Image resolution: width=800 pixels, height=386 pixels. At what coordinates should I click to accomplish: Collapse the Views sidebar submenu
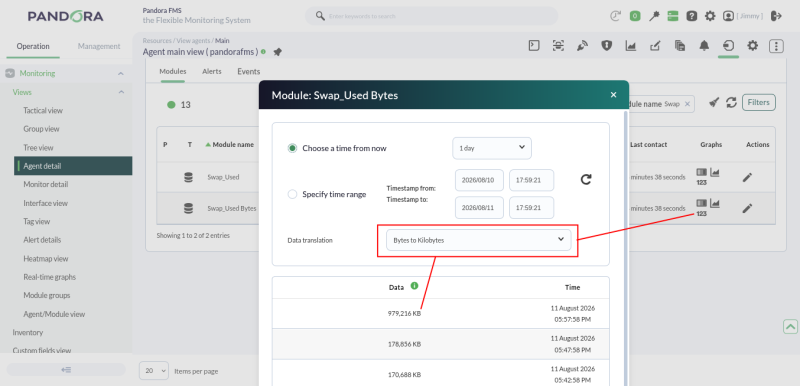[x=121, y=92]
